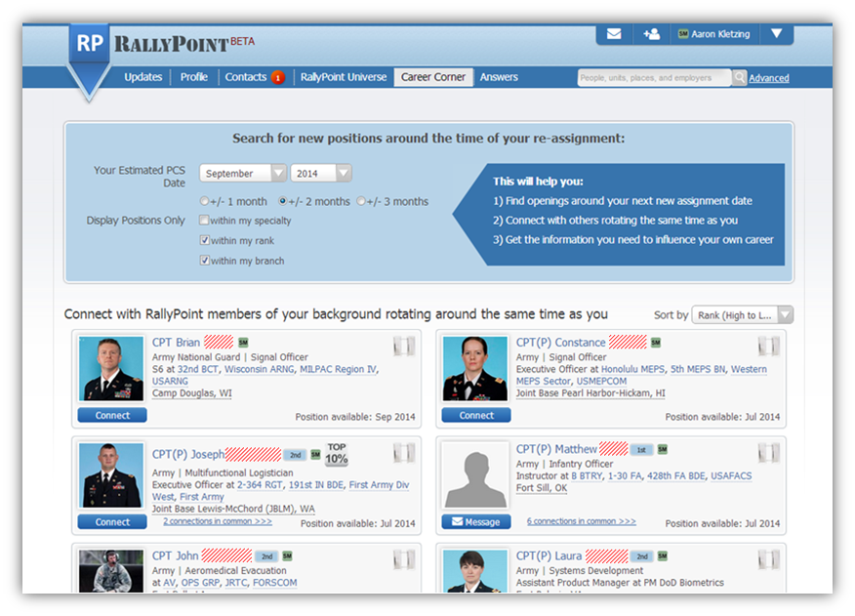Click the TOP 10% badge on Joseph's card
The image size is (855, 616).
337,454
